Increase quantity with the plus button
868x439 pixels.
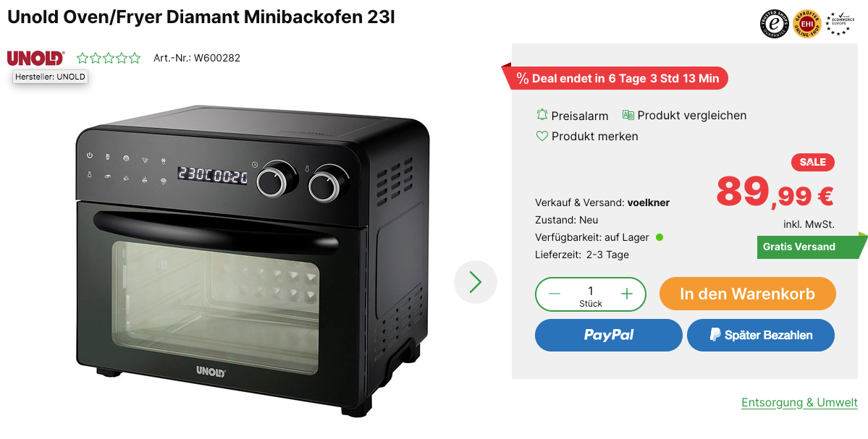tap(627, 294)
